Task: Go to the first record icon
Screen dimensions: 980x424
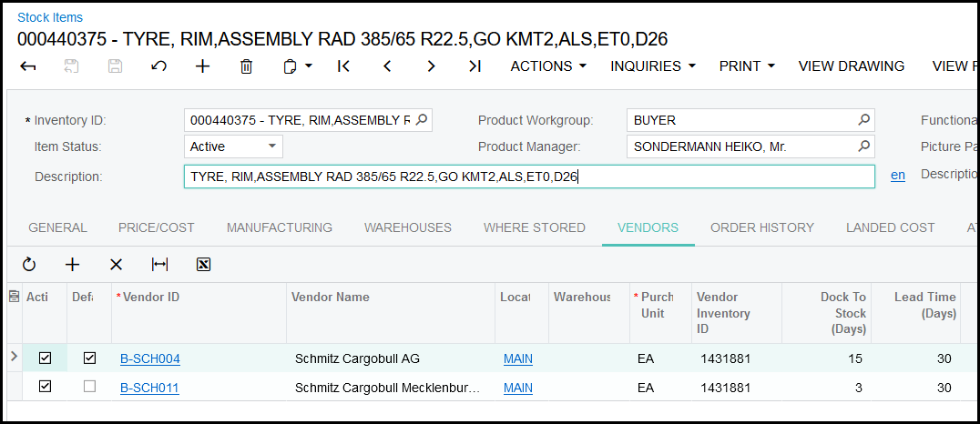Action: 343,66
